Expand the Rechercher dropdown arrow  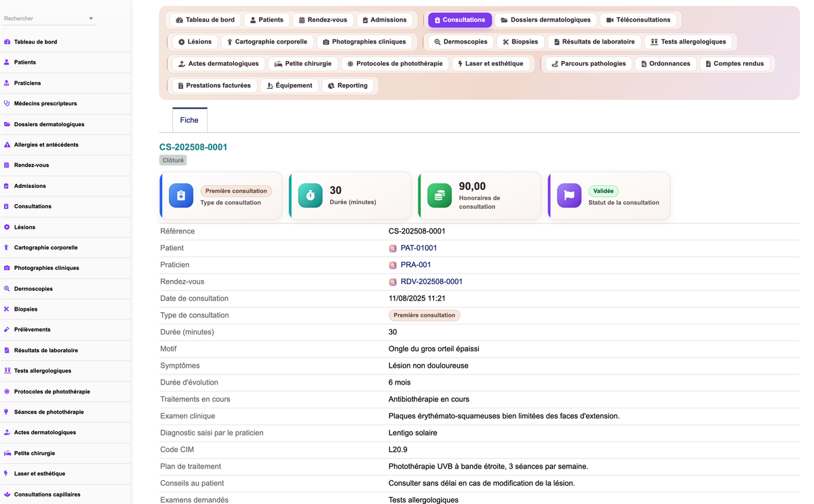coord(91,19)
